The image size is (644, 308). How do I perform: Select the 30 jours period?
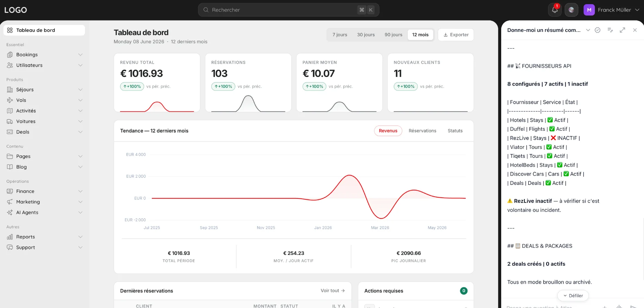pyautogui.click(x=366, y=35)
